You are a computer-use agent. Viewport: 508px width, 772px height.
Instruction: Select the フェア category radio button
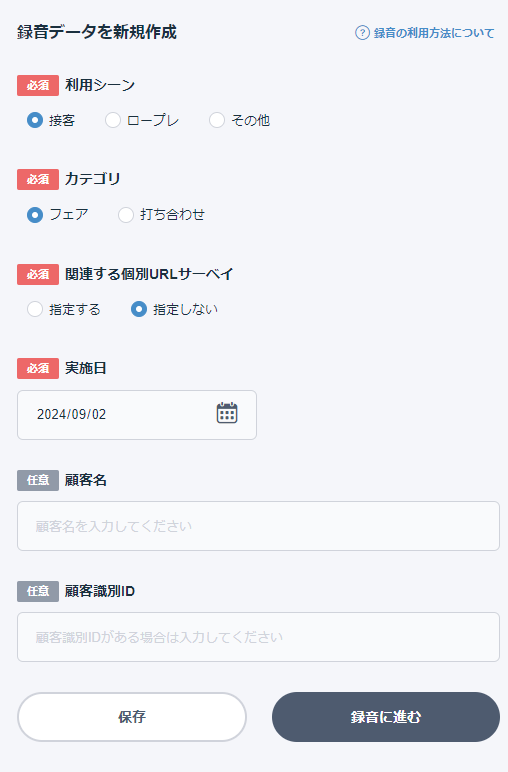pos(35,215)
